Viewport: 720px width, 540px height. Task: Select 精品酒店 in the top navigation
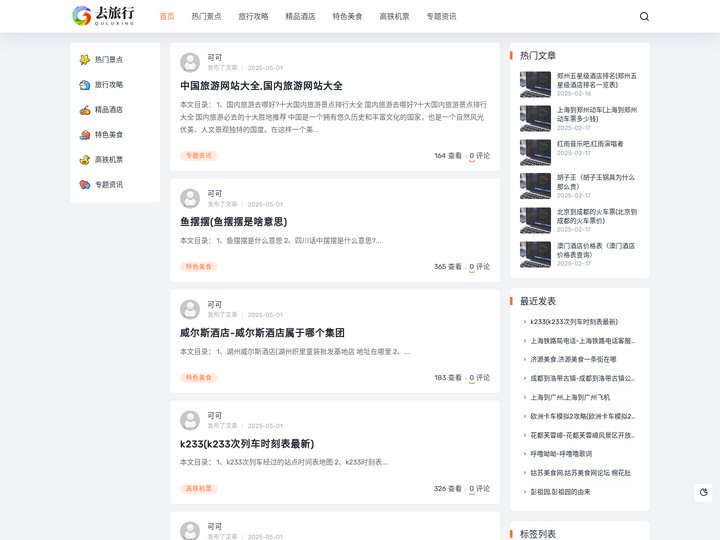pos(300,17)
